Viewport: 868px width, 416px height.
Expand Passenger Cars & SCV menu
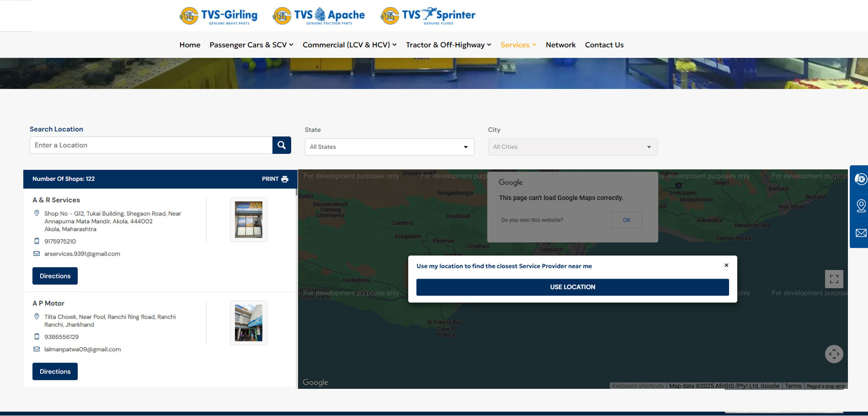(x=252, y=45)
